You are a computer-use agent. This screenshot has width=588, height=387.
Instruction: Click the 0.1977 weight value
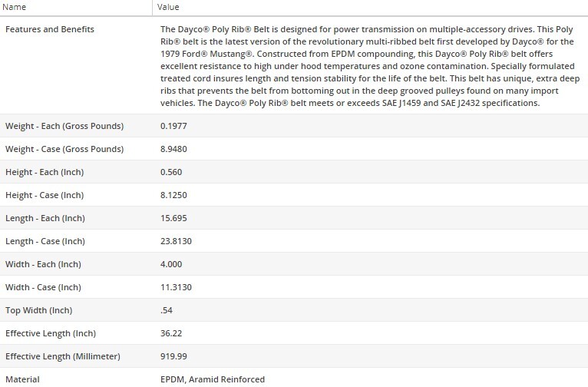173,126
